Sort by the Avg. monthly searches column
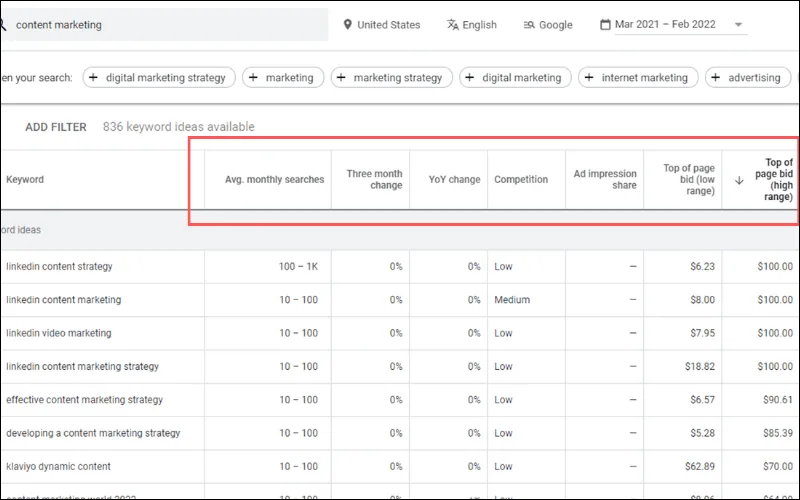The height and width of the screenshot is (500, 800). click(274, 180)
